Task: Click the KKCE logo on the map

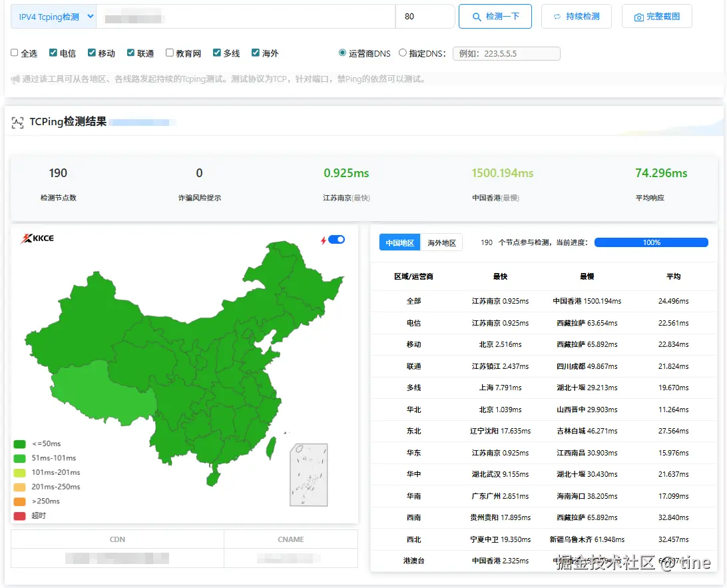Action: 37,238
